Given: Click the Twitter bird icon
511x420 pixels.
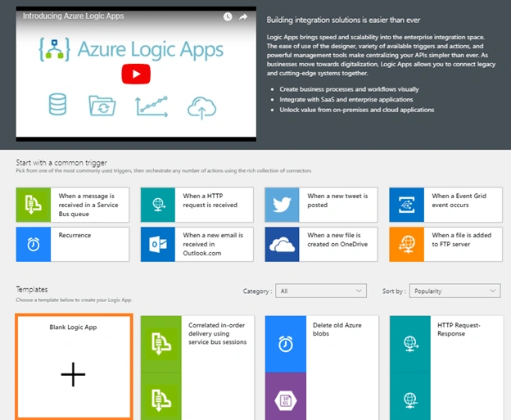Looking at the screenshot, I should pyautogui.click(x=282, y=205).
